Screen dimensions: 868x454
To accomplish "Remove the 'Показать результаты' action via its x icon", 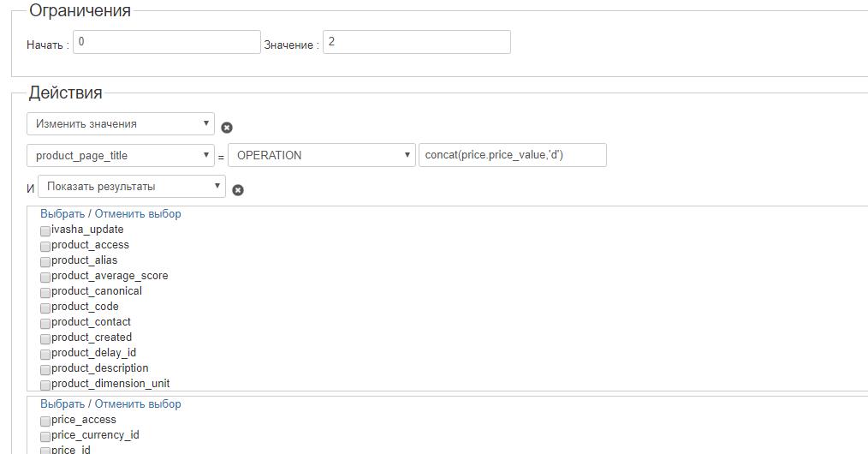I will pos(238,190).
